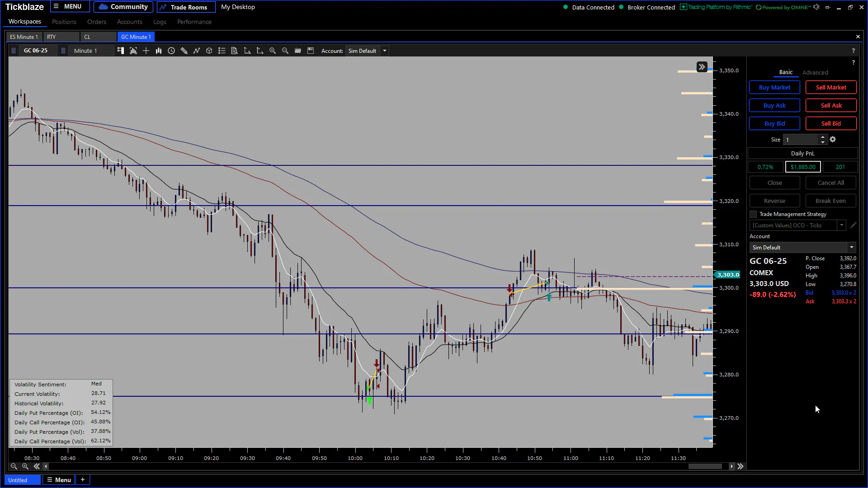Open the Positions tab
868x488 pixels.
[64, 22]
